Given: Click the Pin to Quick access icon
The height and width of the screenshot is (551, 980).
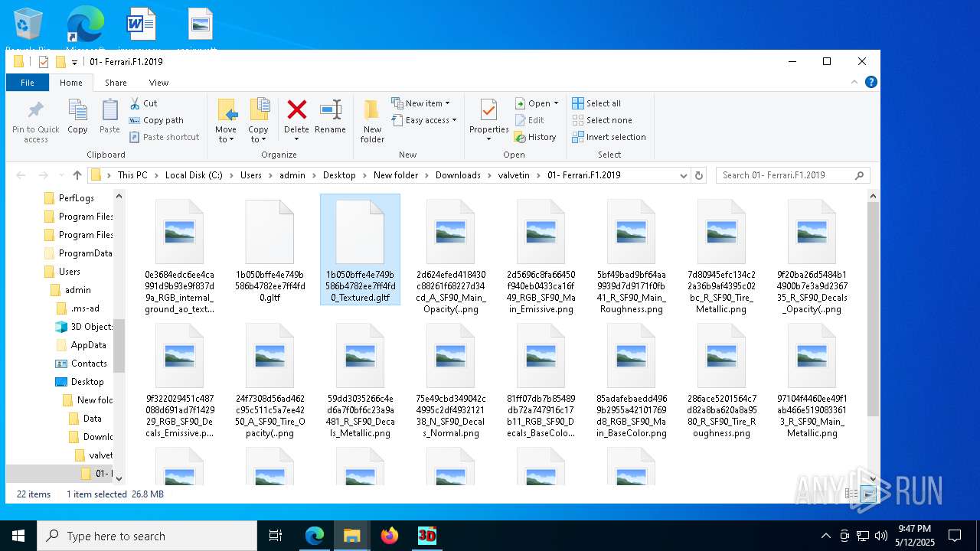Looking at the screenshot, I should click(36, 121).
